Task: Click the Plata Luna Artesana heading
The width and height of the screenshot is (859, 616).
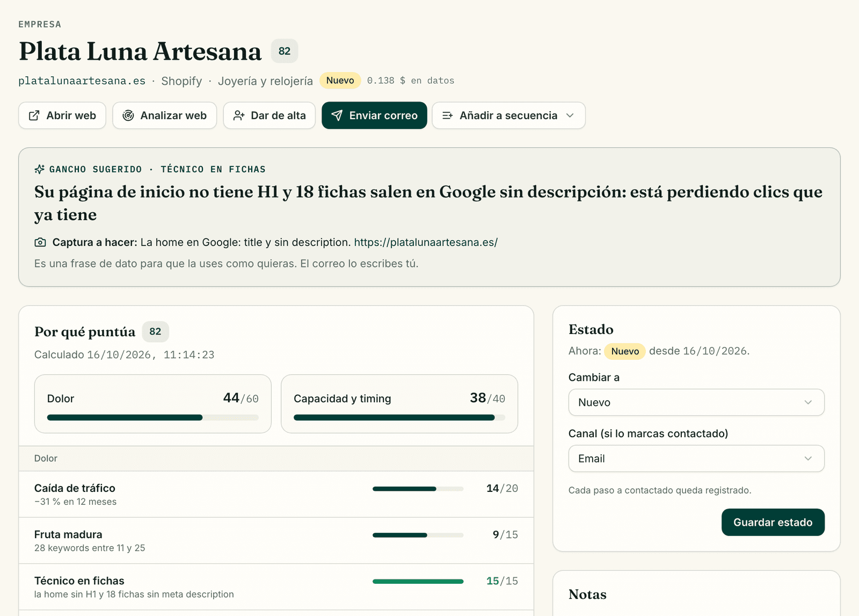Action: 140,51
